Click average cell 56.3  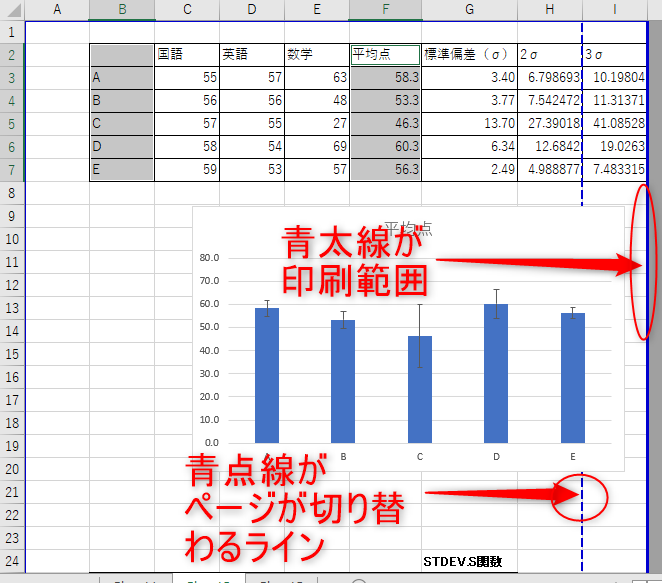pos(385,170)
